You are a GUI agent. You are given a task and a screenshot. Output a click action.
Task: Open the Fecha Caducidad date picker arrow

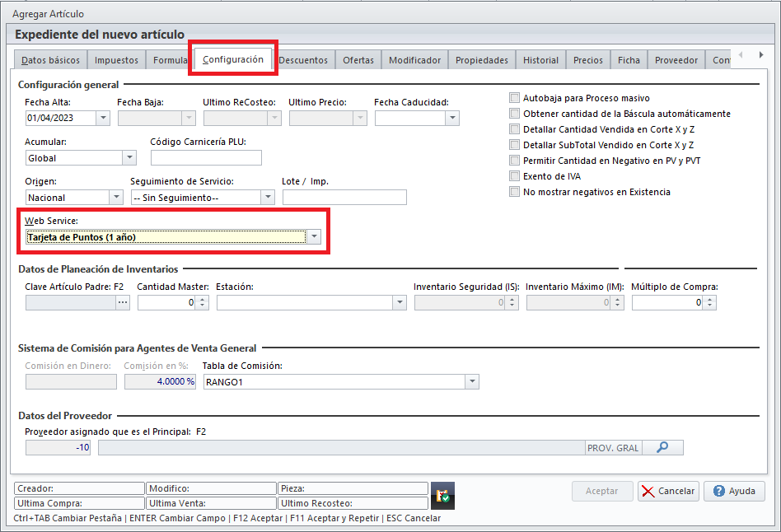451,119
